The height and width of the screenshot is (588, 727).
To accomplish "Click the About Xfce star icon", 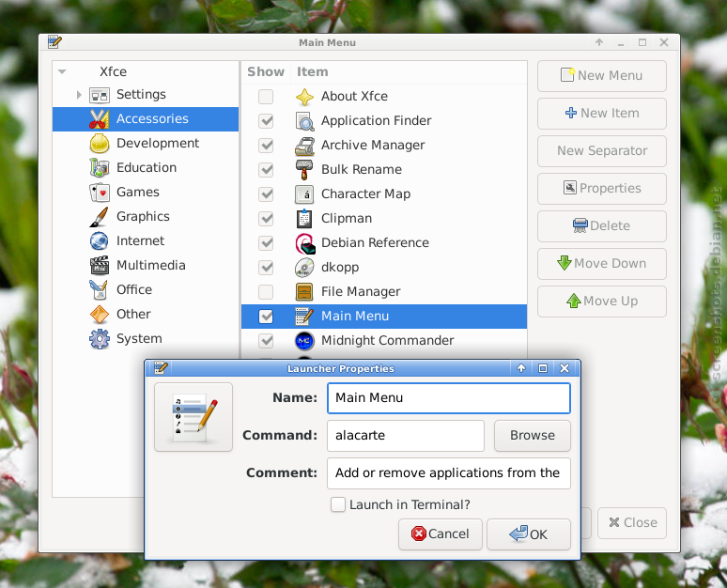I will (304, 97).
